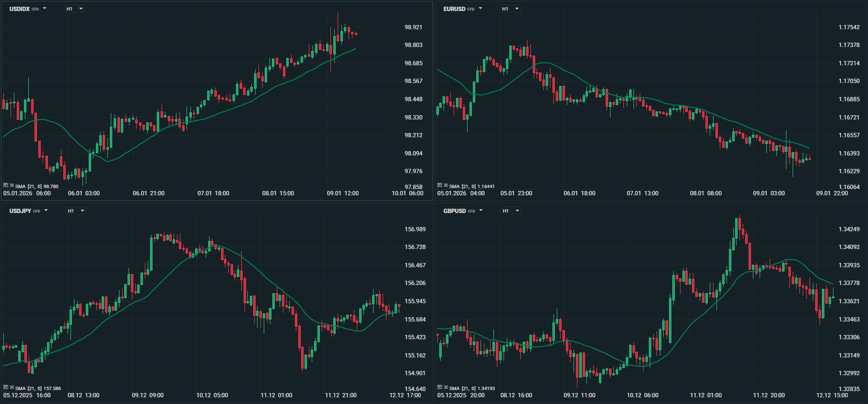Viewport: 868px width, 404px height.
Task: Open SMA settings on the USDJPY chart
Action: 6,387
